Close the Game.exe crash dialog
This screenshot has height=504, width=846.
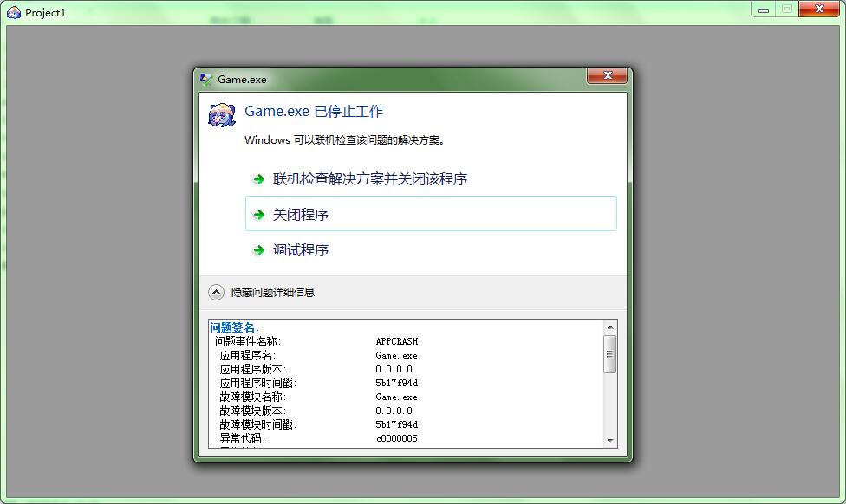(x=607, y=75)
